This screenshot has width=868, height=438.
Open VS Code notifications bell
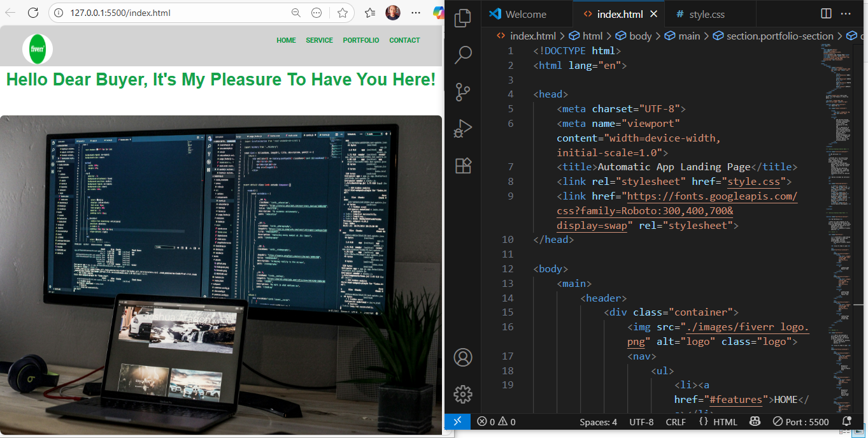(846, 422)
